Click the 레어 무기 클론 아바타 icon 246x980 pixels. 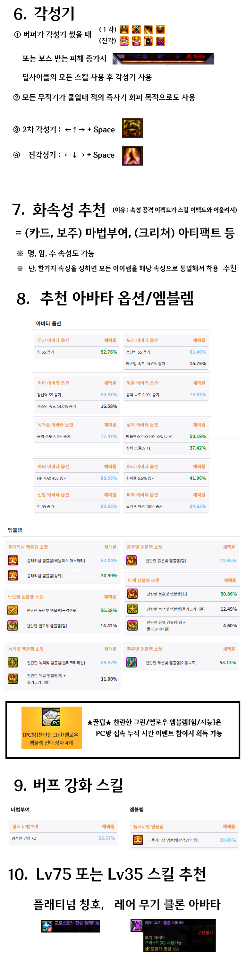click(136, 925)
